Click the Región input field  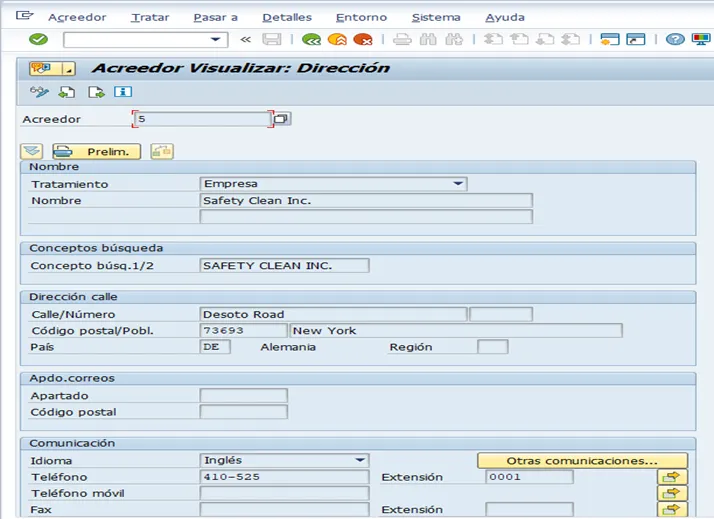pyautogui.click(x=493, y=347)
